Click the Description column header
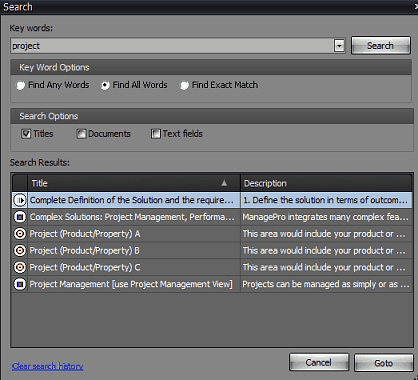The height and width of the screenshot is (380, 418). point(326,183)
